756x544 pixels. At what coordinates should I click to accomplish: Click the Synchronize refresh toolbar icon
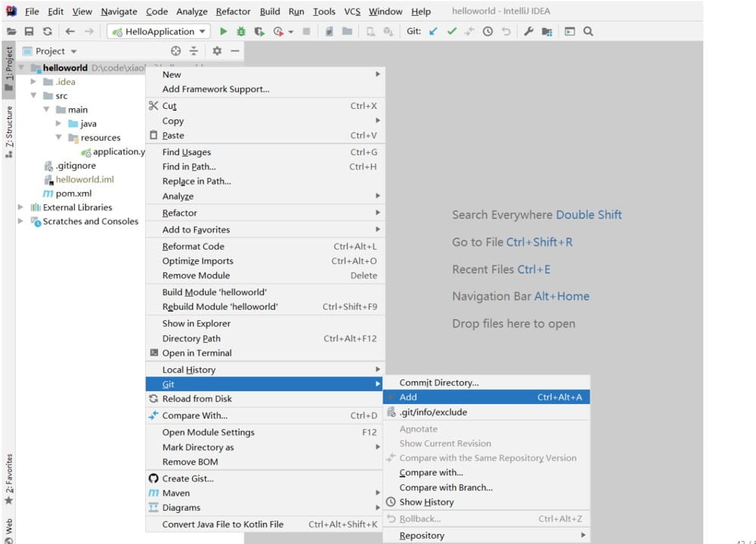pos(47,31)
